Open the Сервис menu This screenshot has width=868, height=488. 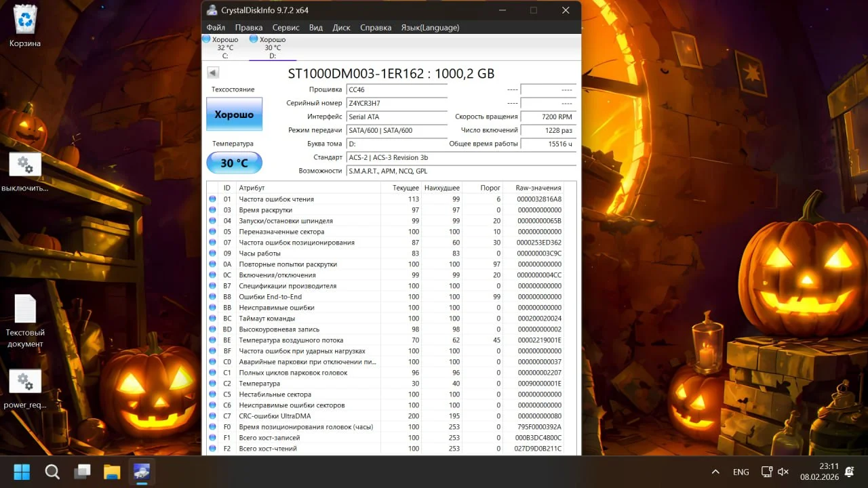(285, 28)
